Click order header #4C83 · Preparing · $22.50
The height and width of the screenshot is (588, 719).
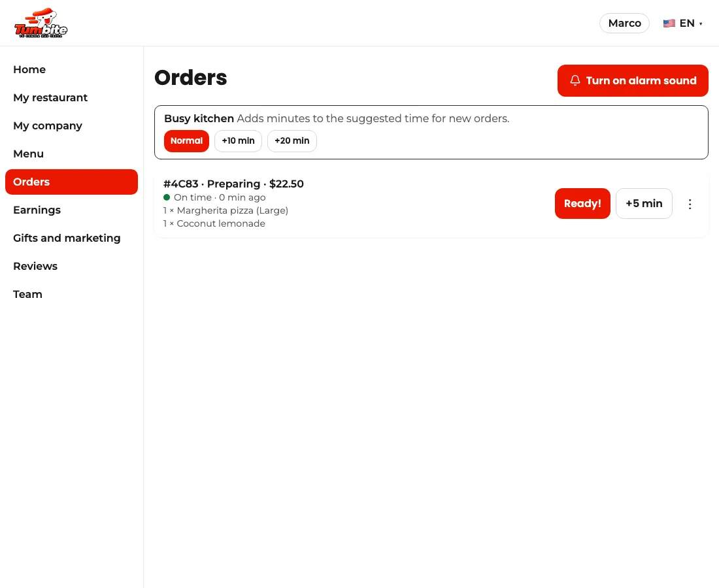tap(233, 184)
